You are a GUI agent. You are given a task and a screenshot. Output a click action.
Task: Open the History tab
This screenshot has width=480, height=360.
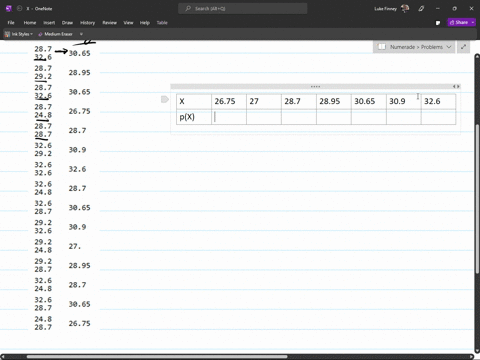click(x=87, y=23)
